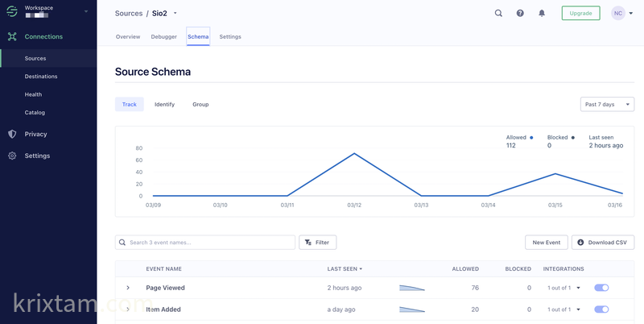Expand the Page Viewed event row

coord(128,288)
